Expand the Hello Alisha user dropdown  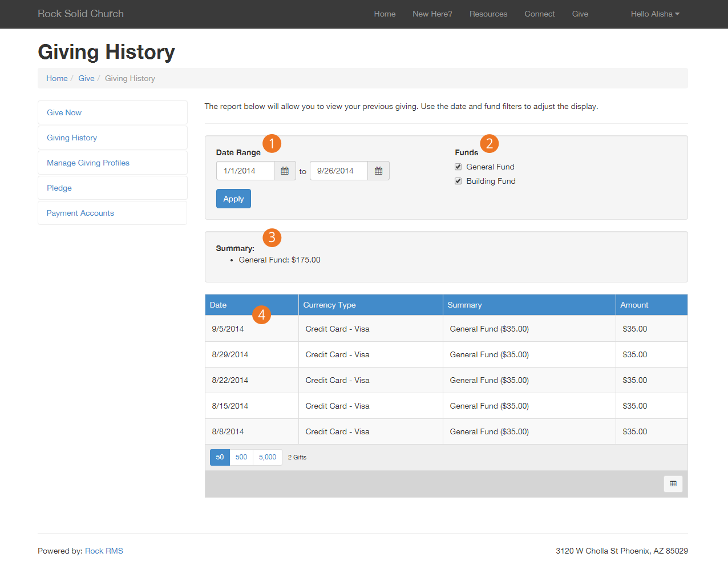654,14
